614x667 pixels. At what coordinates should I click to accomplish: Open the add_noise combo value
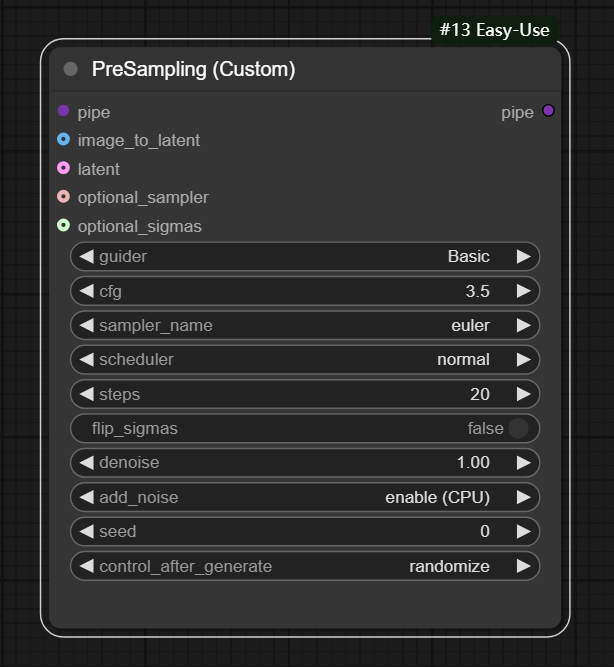437,498
